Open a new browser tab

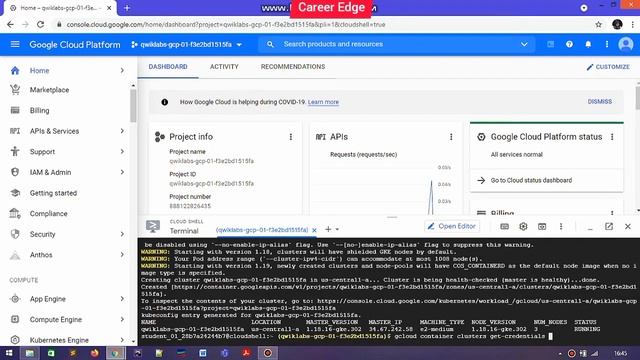click(x=127, y=8)
